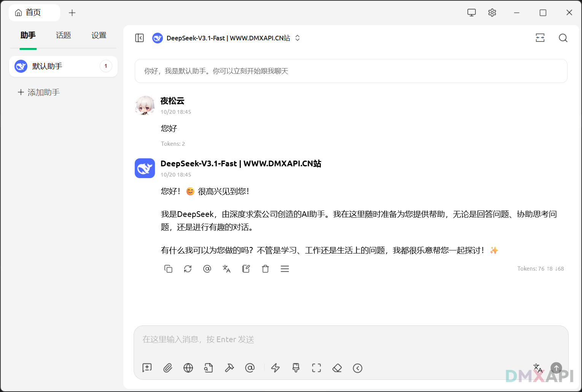Open the DeepSeek-V3.1-Fast model selector

pos(228,38)
